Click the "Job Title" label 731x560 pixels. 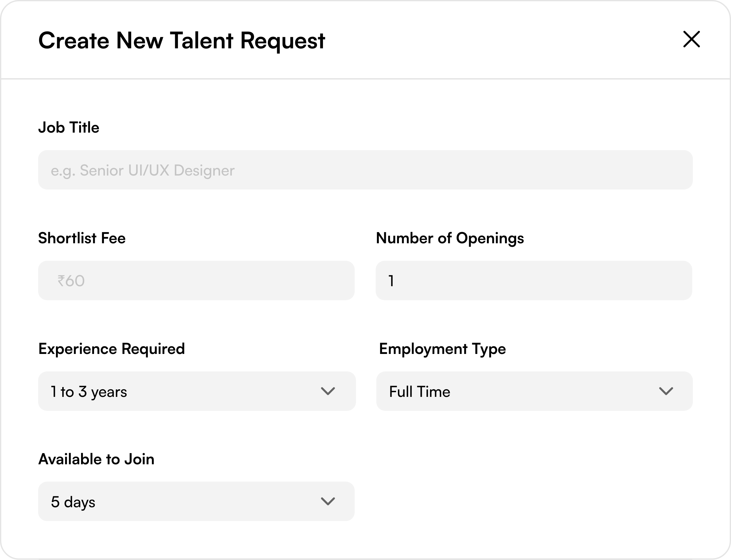(x=69, y=128)
